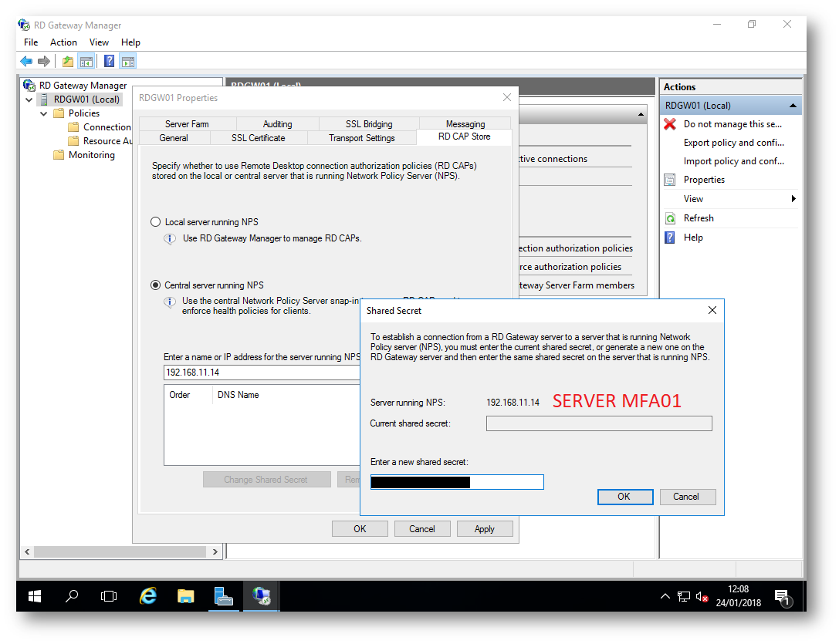This screenshot has width=839, height=644.
Task: Click the green Refresh icon
Action: [x=670, y=218]
